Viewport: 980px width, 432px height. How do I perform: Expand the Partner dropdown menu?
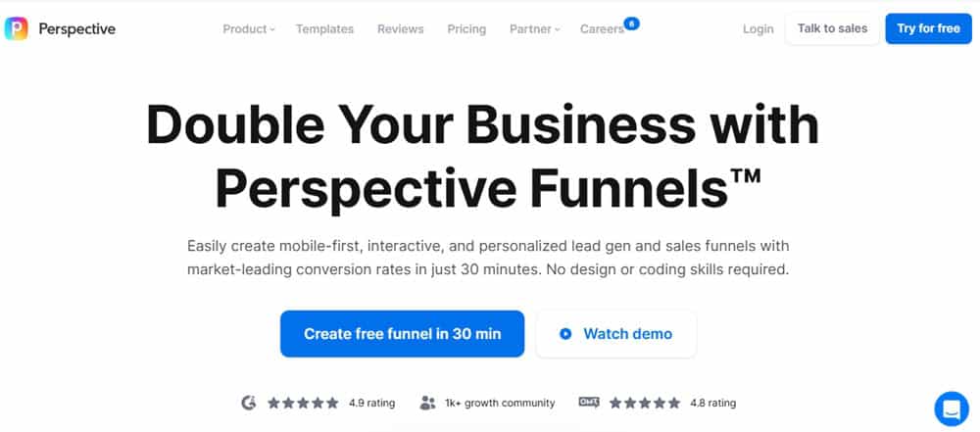click(535, 28)
